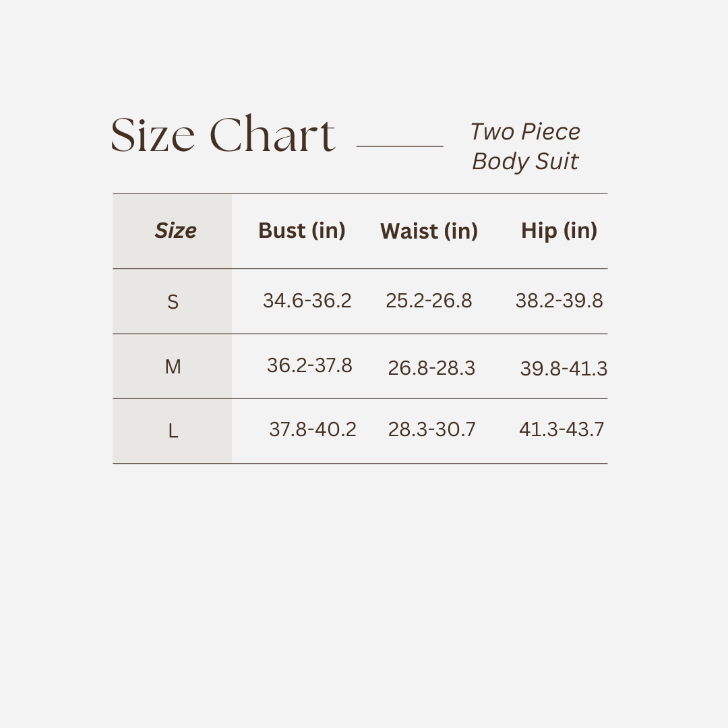Select the Waist (in) column header

429,231
